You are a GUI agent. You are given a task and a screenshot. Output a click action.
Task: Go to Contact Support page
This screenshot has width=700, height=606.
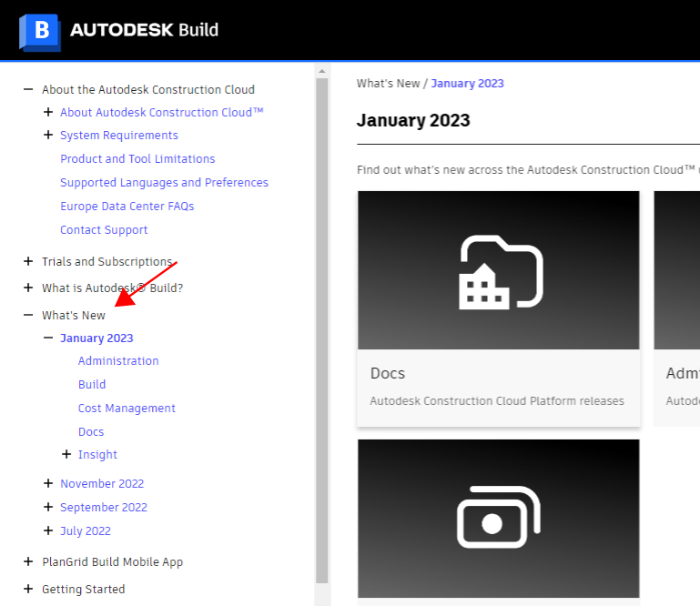(104, 230)
